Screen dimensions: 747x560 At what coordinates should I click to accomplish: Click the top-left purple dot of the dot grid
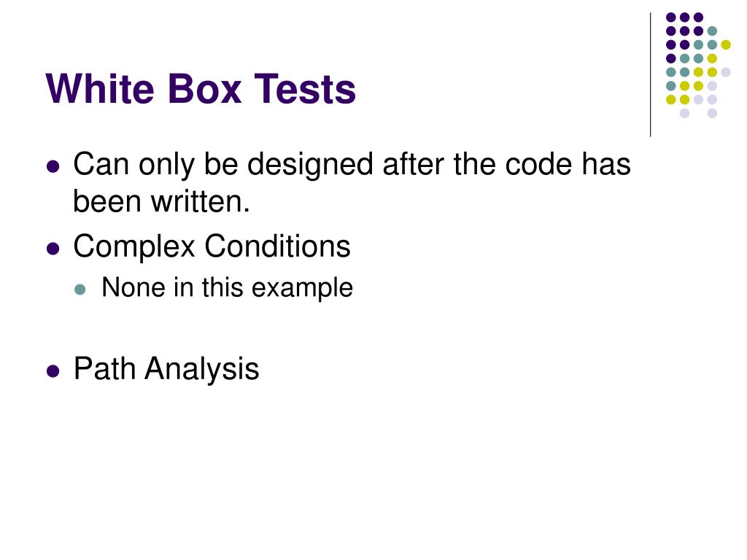point(671,17)
